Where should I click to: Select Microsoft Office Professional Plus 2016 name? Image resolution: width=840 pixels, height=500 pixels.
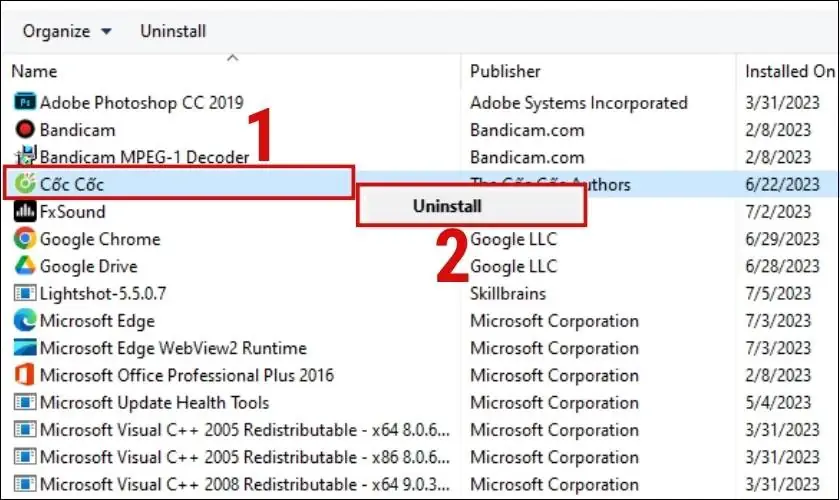pos(187,376)
